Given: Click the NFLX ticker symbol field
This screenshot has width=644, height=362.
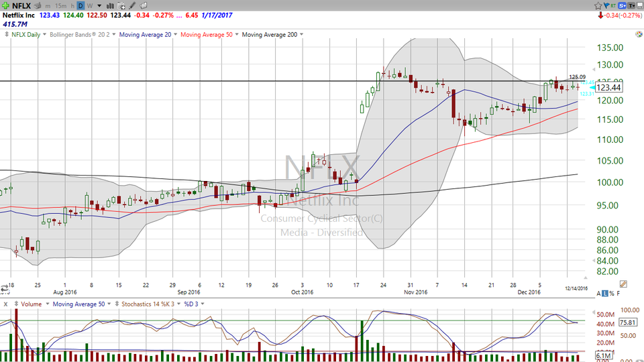Looking at the screenshot, I should pos(21,6).
